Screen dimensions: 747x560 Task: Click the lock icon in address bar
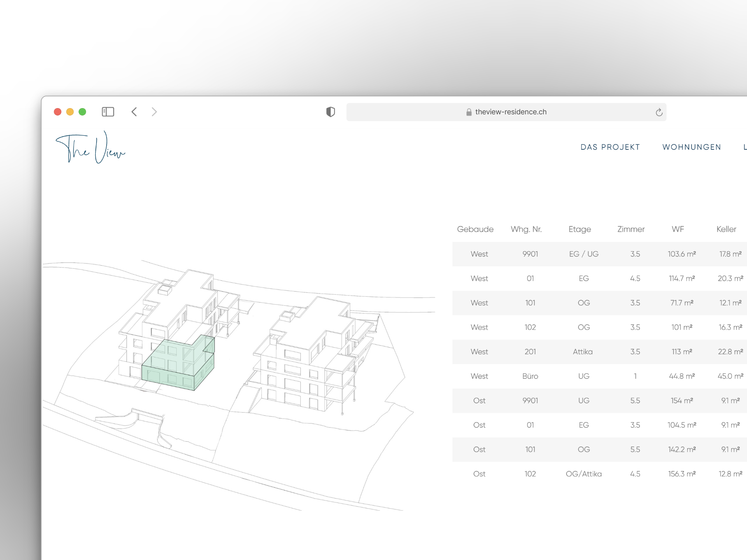click(469, 112)
